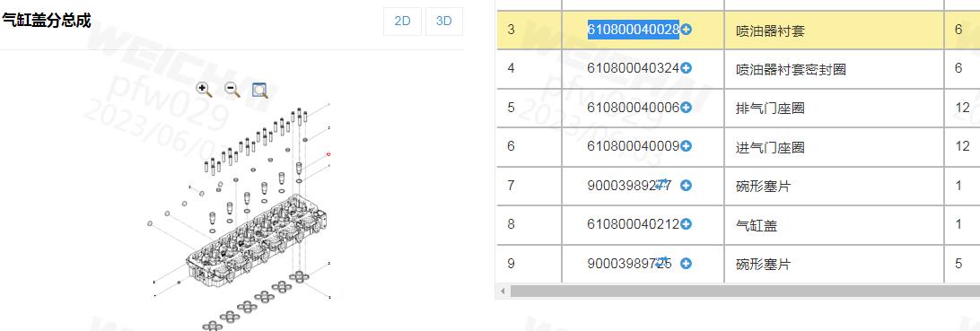Click the plus icon on row 7
Screen dimensions: 980x331
coord(687,186)
